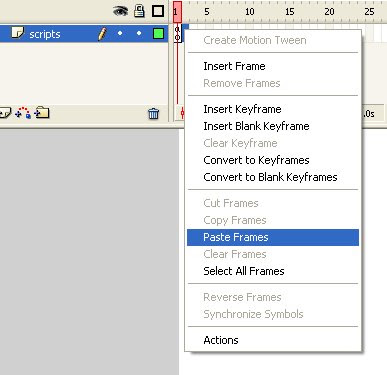Click the green outline color square of scripts
Image resolution: width=387 pixels, height=375 pixels.
[x=158, y=33]
